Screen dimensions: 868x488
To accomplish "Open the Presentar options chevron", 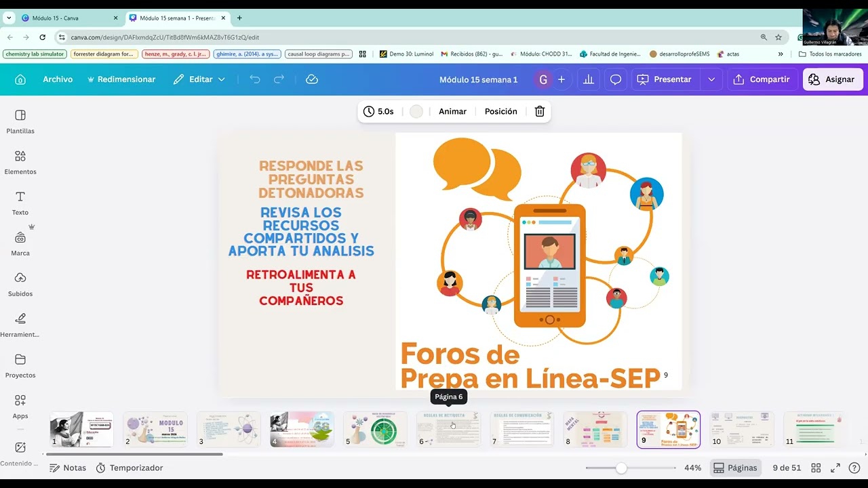I will pos(711,79).
